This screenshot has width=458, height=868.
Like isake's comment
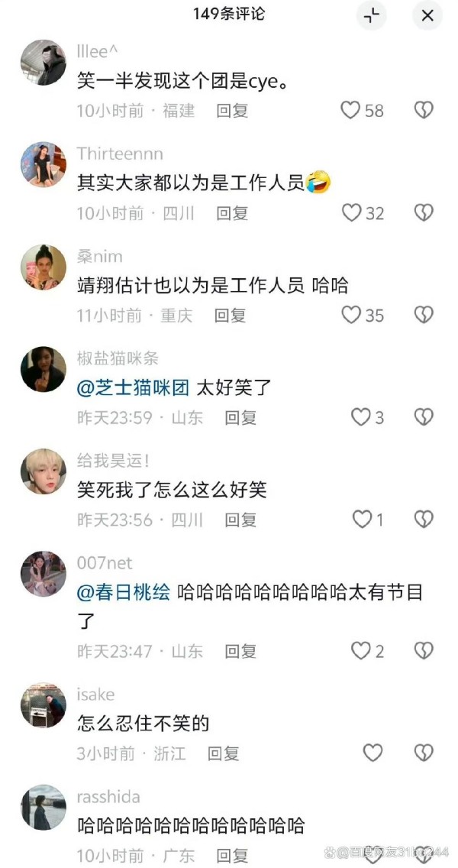(373, 753)
